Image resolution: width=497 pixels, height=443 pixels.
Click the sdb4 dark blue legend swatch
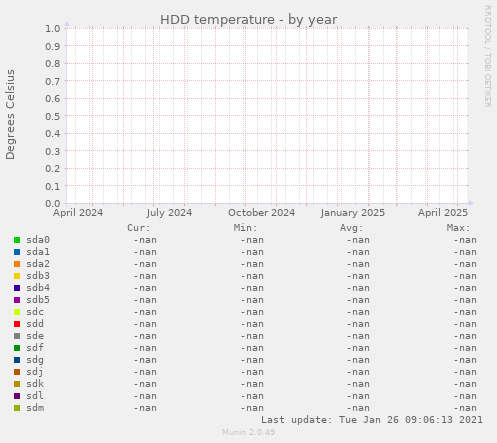click(x=17, y=288)
